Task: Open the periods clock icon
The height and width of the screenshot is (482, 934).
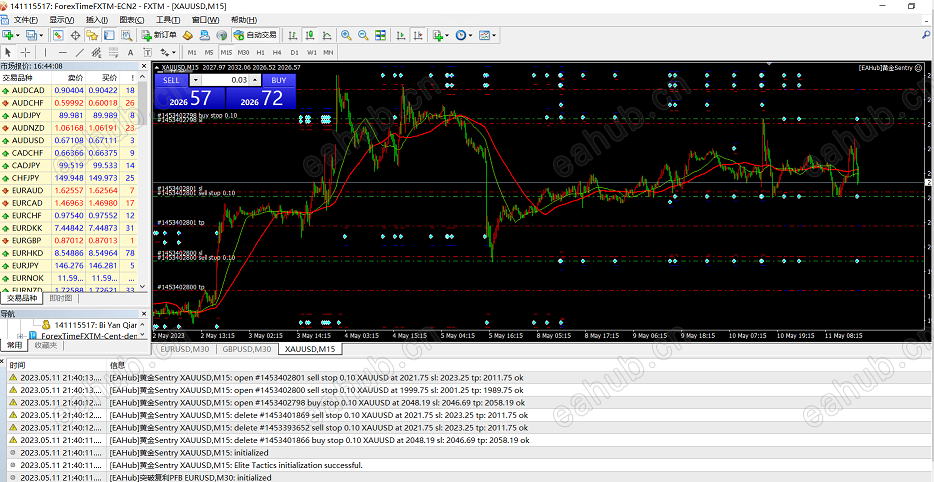Action: [x=460, y=35]
